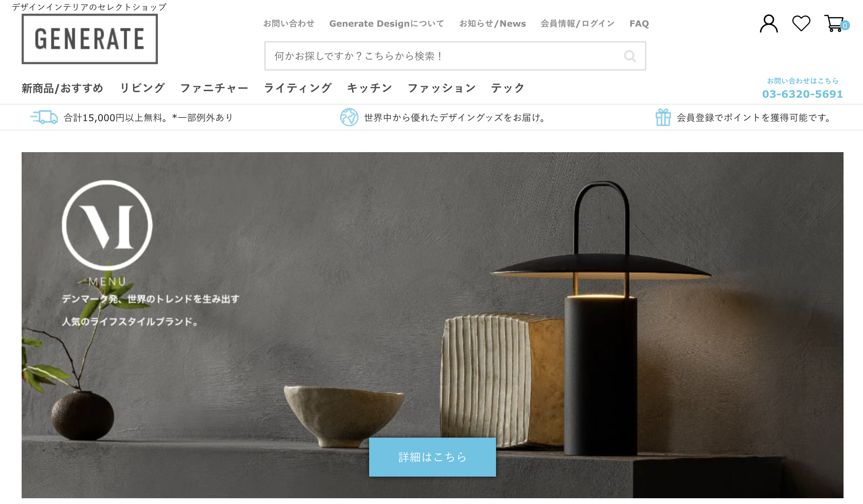
Task: Click the GENERATE logo
Action: pyautogui.click(x=90, y=39)
